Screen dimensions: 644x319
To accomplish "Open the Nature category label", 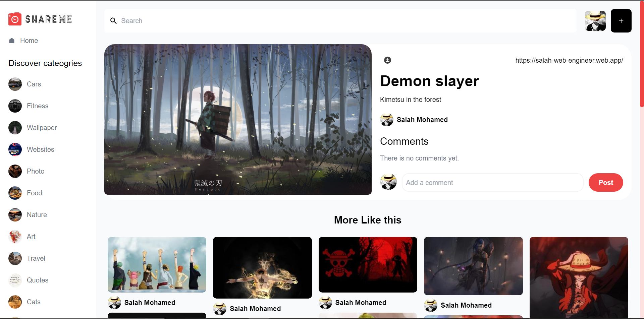I will pos(37,215).
